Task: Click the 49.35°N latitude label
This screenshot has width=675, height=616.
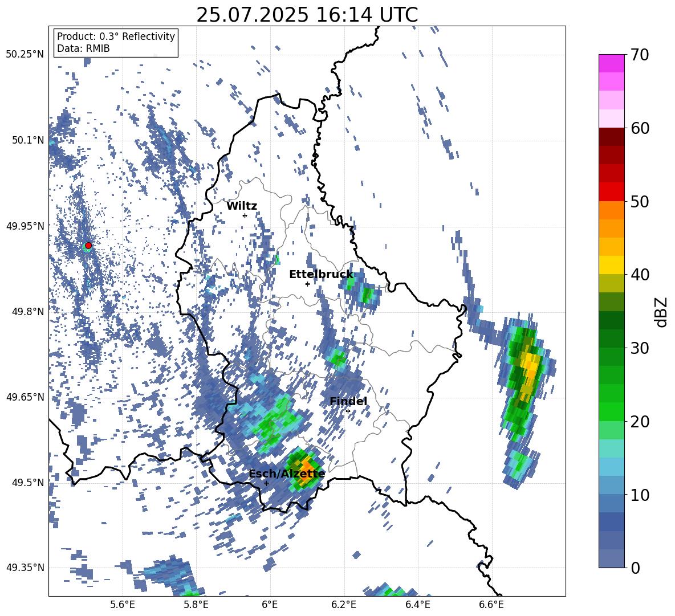Action: point(25,568)
